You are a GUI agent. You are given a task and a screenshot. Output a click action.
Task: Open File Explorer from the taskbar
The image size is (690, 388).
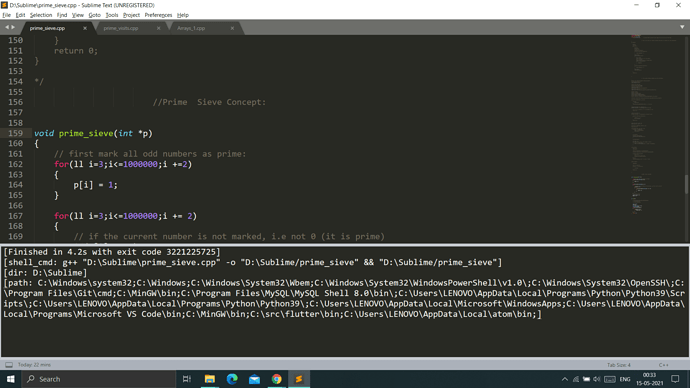tap(210, 379)
